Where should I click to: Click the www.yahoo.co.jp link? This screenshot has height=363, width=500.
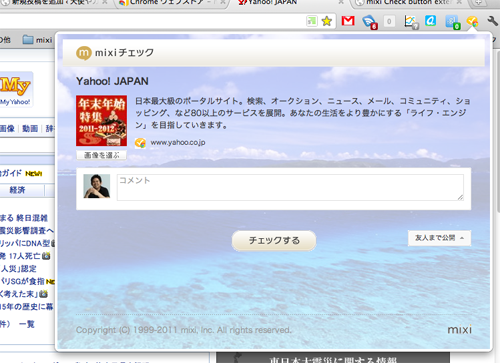coord(178,143)
